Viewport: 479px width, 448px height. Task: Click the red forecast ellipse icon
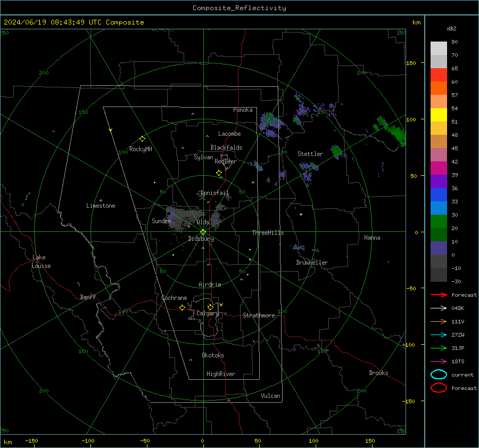tap(439, 388)
